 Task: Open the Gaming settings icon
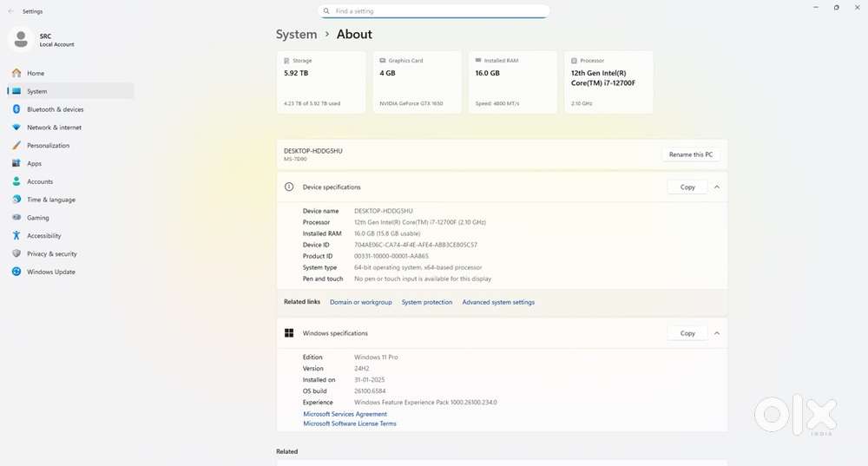click(x=16, y=218)
